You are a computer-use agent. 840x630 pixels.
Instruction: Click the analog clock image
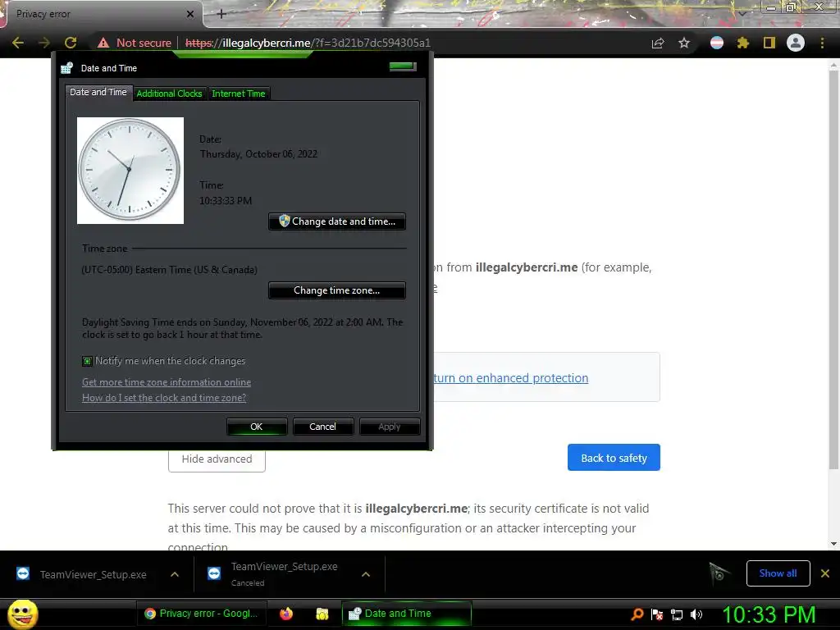[x=130, y=171]
